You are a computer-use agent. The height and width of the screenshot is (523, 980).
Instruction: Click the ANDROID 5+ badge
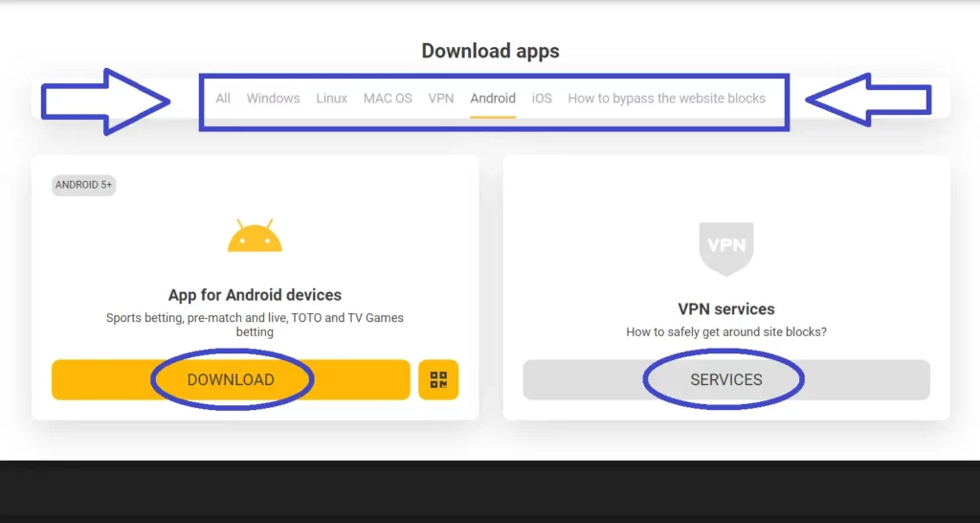point(84,185)
